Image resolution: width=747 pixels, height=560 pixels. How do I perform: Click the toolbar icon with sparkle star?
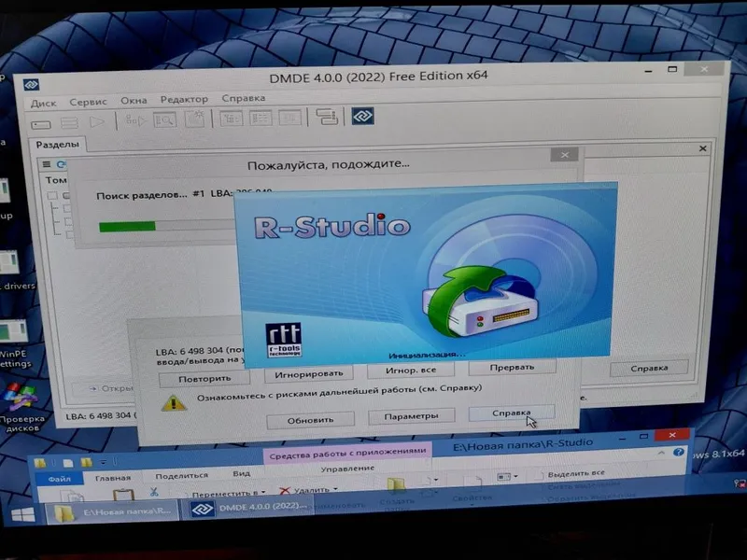[195, 119]
